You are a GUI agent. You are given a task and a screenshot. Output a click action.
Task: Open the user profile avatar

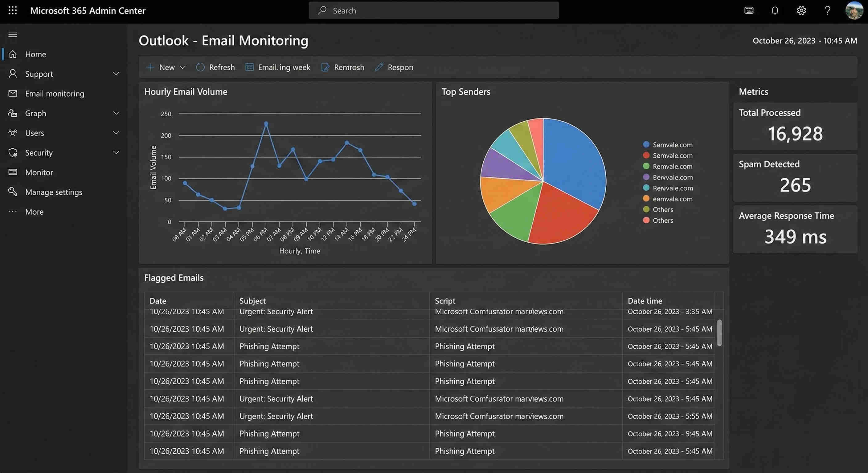point(854,10)
